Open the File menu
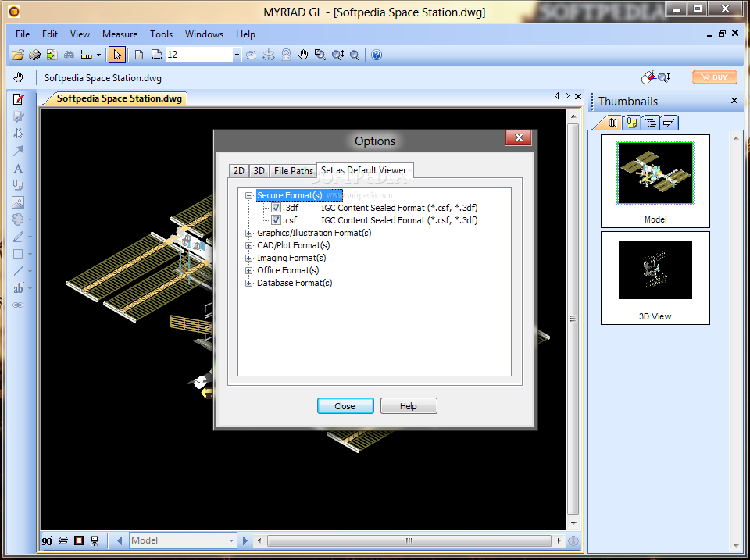Image resolution: width=750 pixels, height=560 pixels. point(23,34)
